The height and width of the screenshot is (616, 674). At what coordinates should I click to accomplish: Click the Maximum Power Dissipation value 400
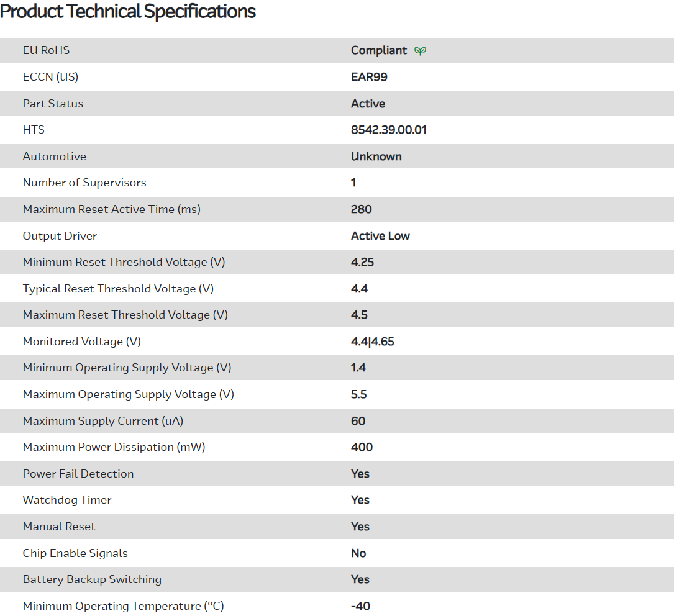click(362, 447)
